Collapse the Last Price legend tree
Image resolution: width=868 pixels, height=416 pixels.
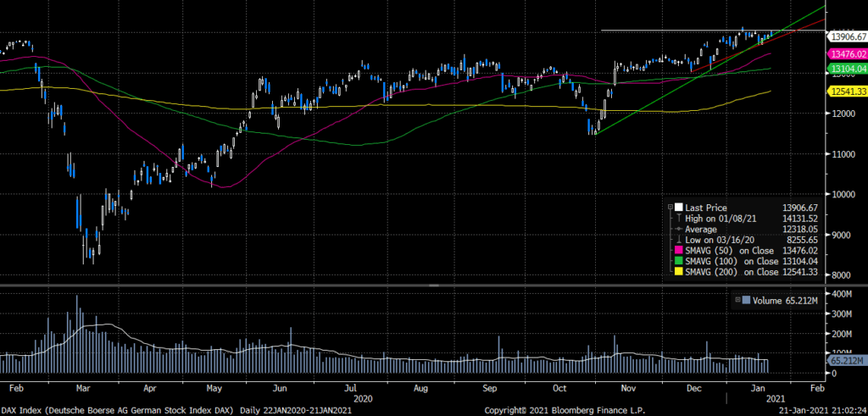pyautogui.click(x=670, y=208)
